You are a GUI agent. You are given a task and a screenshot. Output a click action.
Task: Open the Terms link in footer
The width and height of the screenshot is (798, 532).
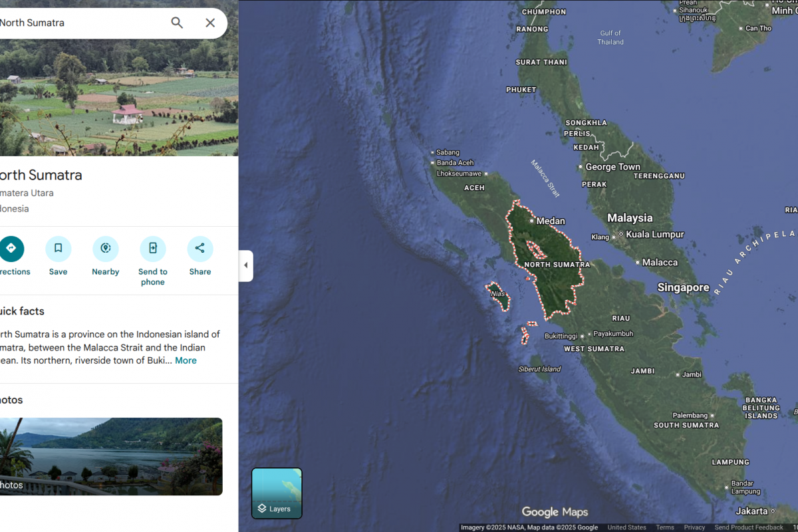click(665, 527)
